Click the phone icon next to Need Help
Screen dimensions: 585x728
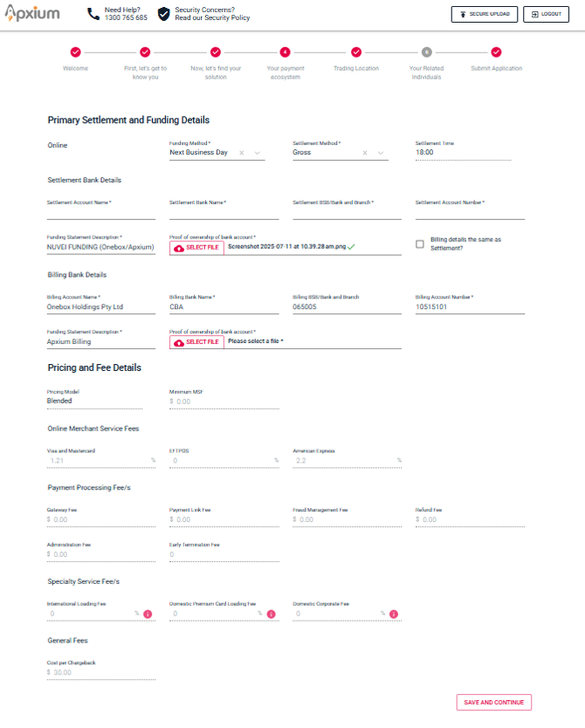tap(91, 15)
